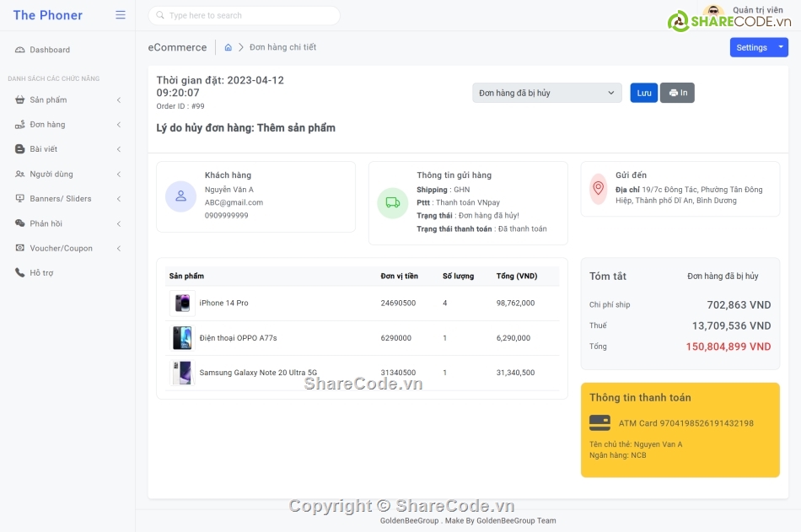Expand the Sản phẩm menu chevron
801x532 pixels.
(119, 99)
